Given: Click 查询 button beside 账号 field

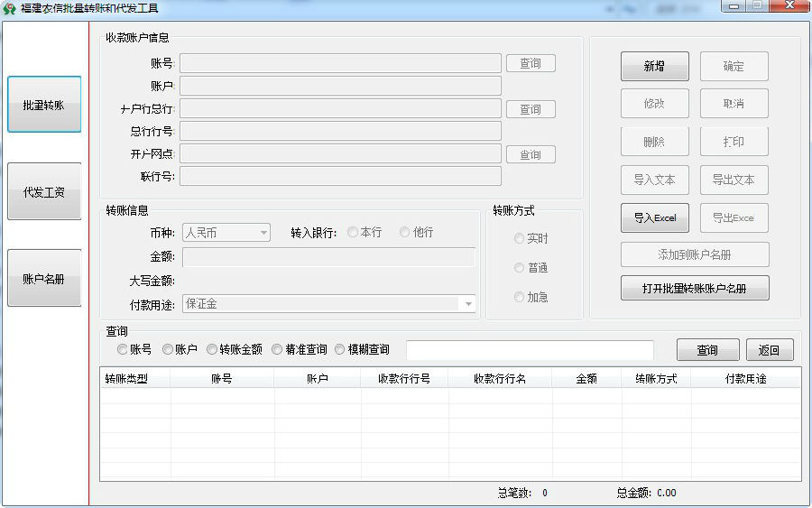Looking at the screenshot, I should click(x=531, y=63).
